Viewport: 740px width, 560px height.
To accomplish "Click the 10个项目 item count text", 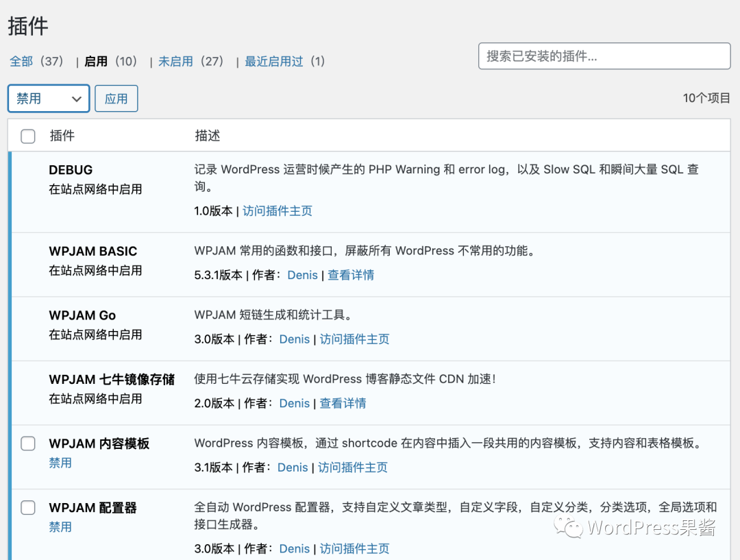I will coord(706,98).
